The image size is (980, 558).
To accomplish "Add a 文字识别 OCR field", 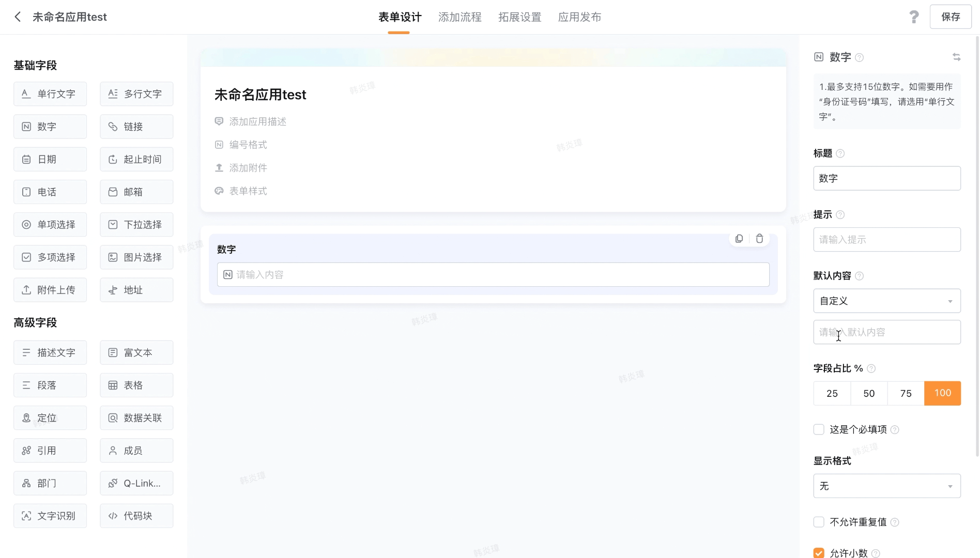I will click(x=50, y=516).
